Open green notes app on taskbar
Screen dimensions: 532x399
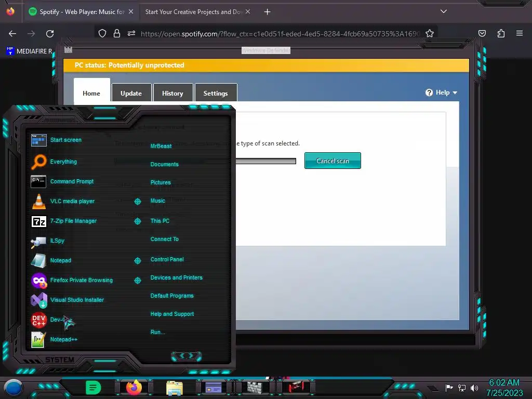pyautogui.click(x=94, y=387)
